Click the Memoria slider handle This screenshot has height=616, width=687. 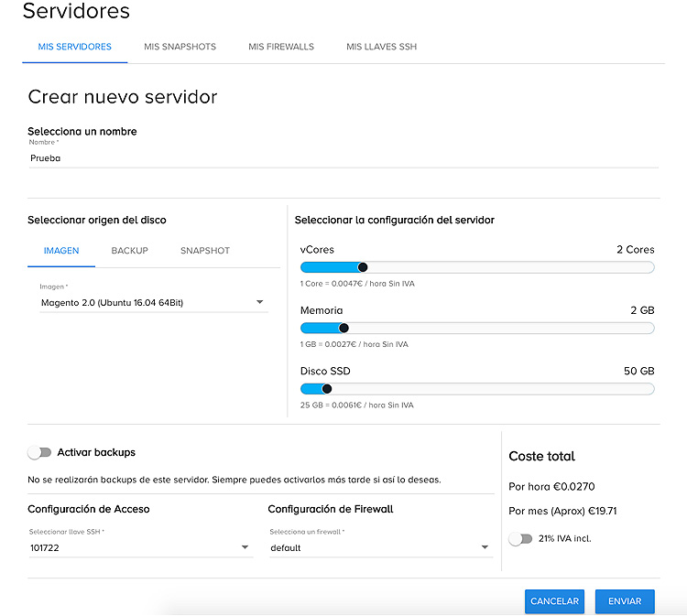(x=343, y=328)
